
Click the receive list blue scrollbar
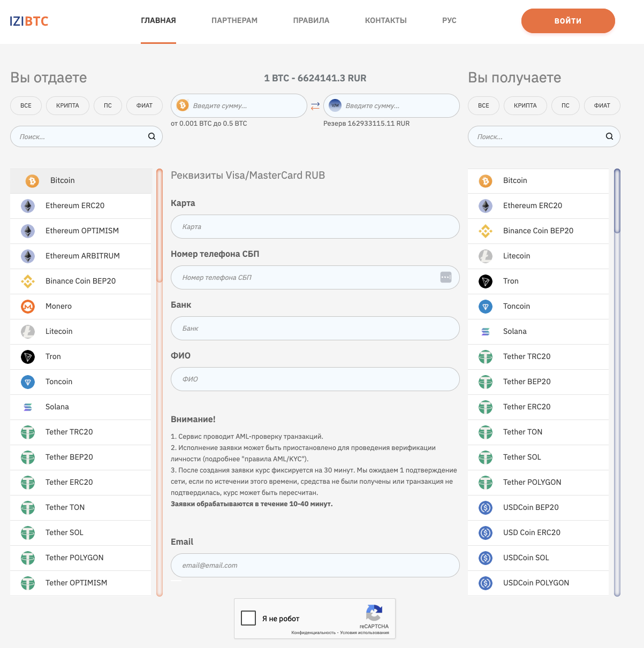(x=617, y=201)
